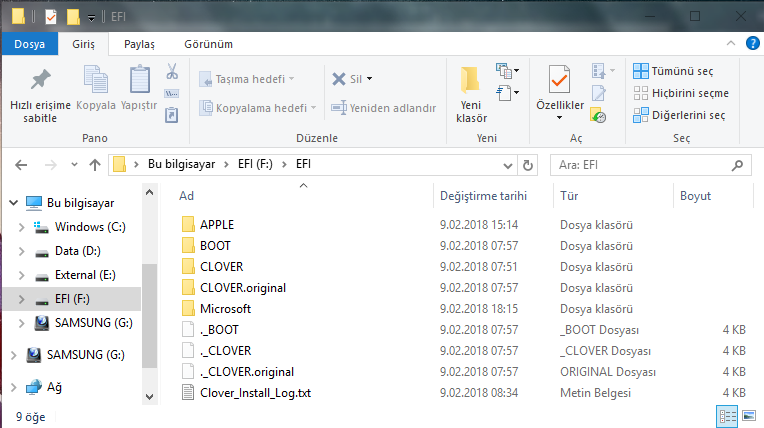Image resolution: width=764 pixels, height=428 pixels.
Task: Click the history icon in Aç group
Action: (598, 116)
